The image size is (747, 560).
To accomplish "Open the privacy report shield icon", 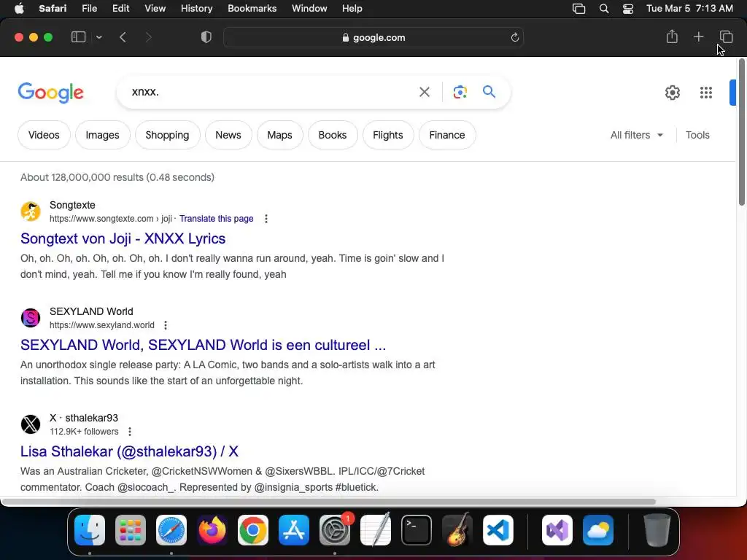I will pos(206,37).
